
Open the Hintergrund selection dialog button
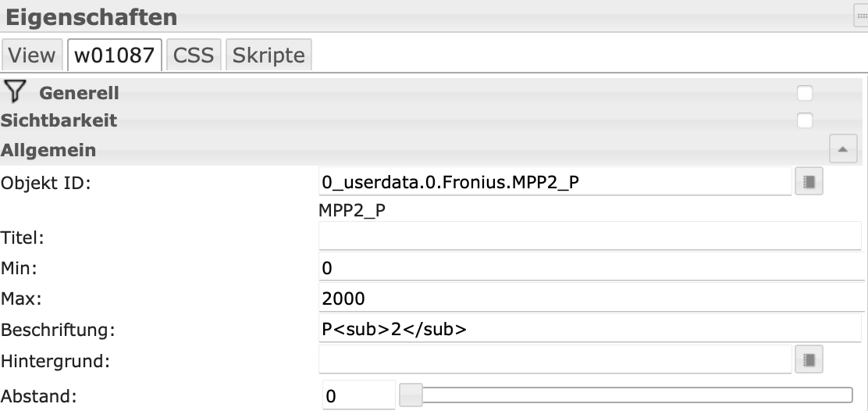click(809, 360)
